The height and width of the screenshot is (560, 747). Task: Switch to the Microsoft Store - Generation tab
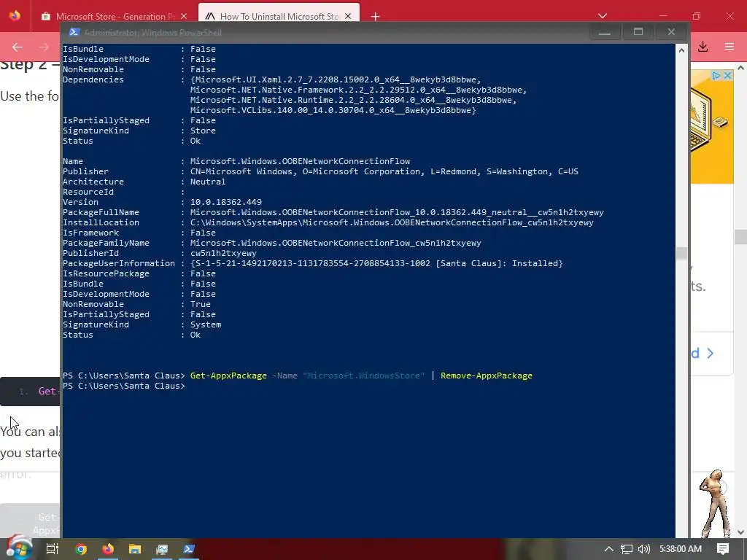point(115,16)
